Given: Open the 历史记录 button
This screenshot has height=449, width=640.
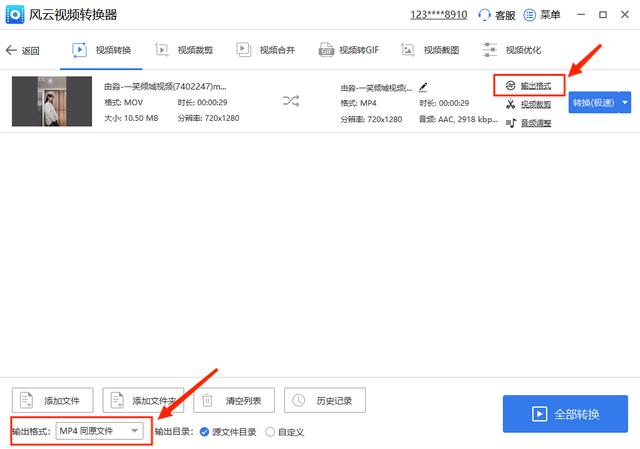Looking at the screenshot, I should [x=325, y=400].
